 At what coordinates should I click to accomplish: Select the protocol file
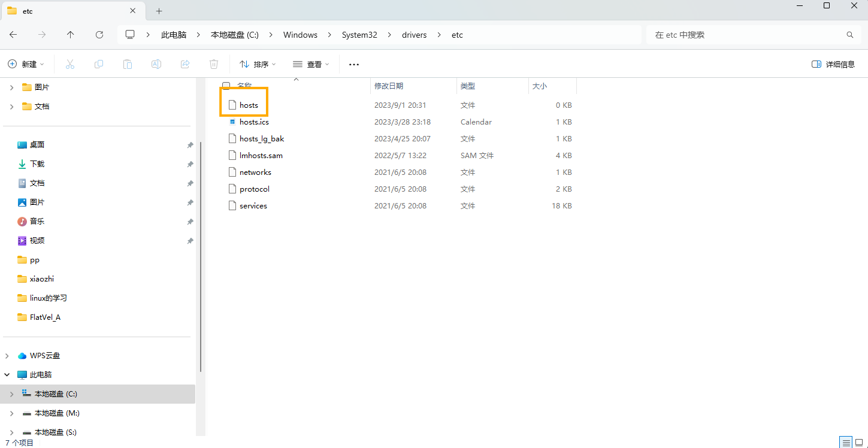click(254, 189)
